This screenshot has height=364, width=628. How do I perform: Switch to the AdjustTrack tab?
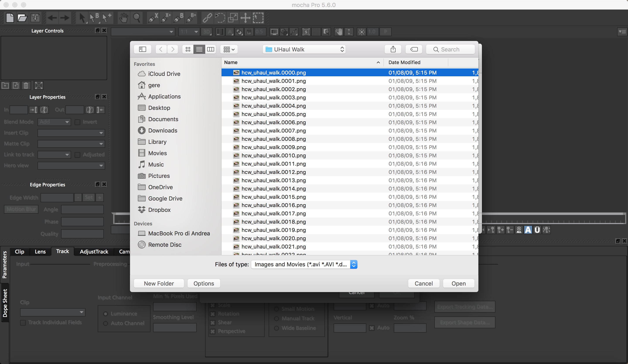click(x=94, y=252)
